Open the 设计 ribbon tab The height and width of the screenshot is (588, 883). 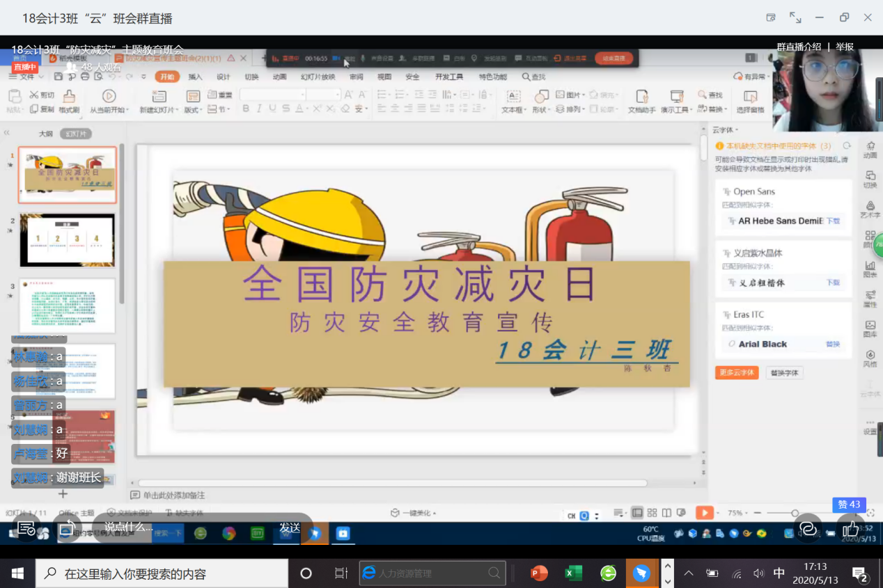coord(223,77)
